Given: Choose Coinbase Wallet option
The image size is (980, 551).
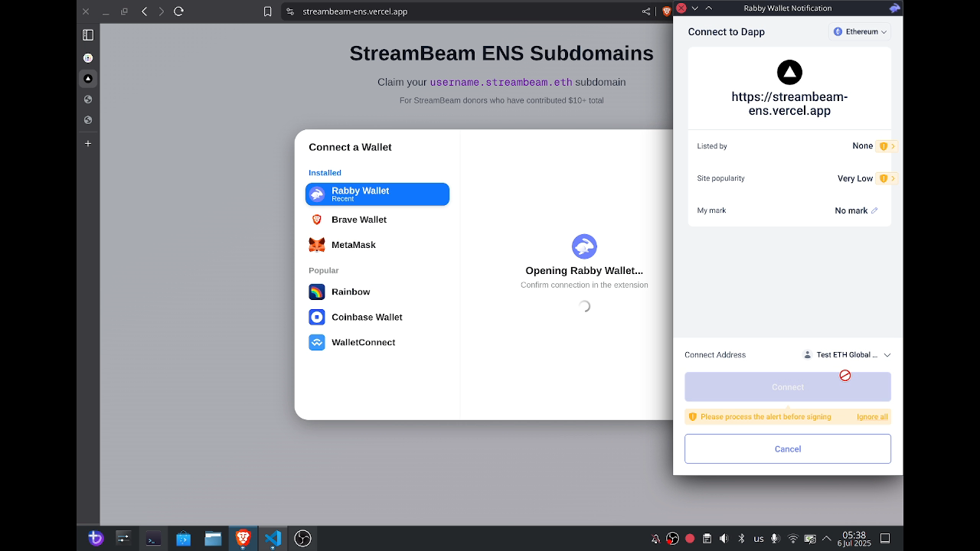Looking at the screenshot, I should pos(377,317).
